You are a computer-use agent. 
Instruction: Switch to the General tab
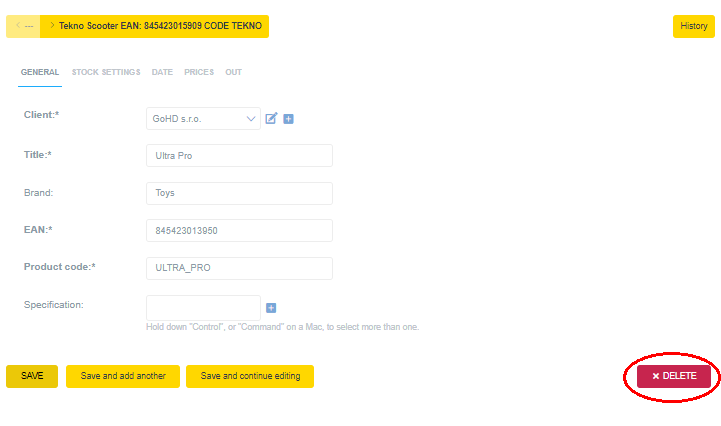40,72
